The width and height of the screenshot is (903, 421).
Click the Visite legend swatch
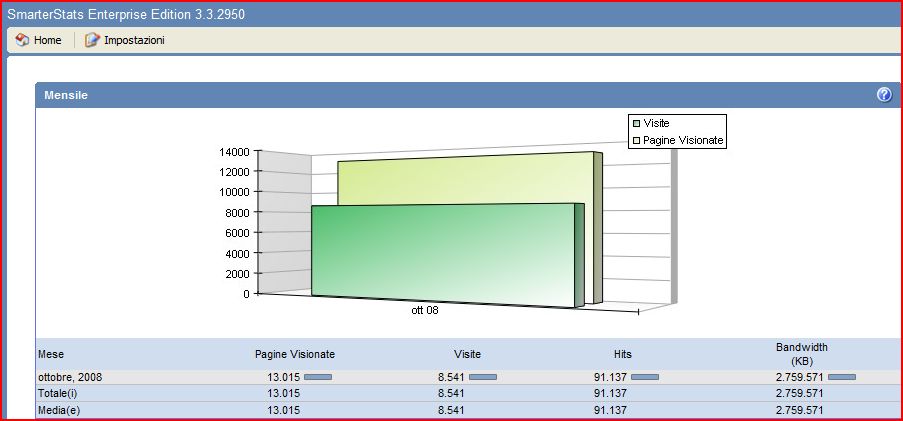(636, 123)
